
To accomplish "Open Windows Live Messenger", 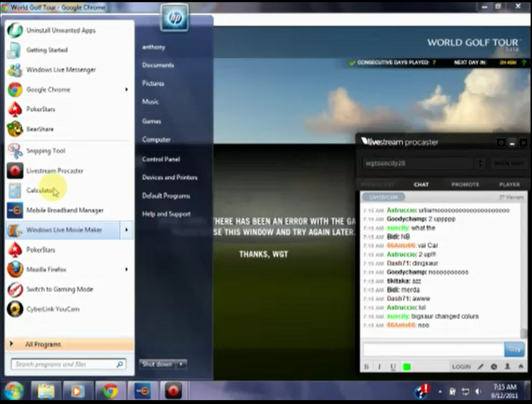I will [61, 70].
